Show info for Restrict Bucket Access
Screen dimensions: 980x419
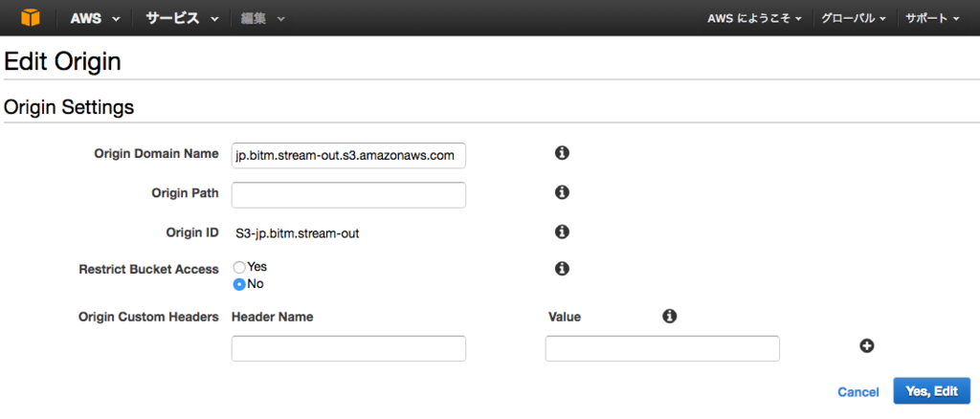(x=562, y=269)
